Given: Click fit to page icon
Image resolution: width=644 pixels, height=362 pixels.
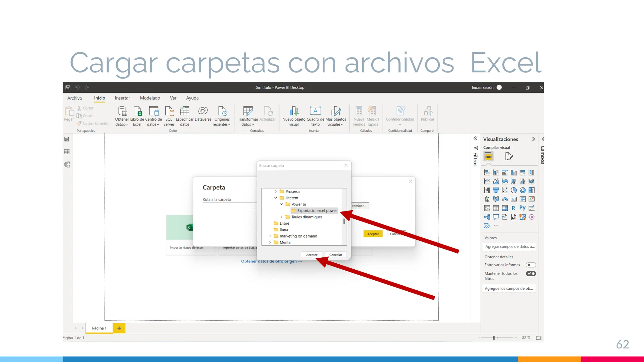Looking at the screenshot, I should (539, 338).
